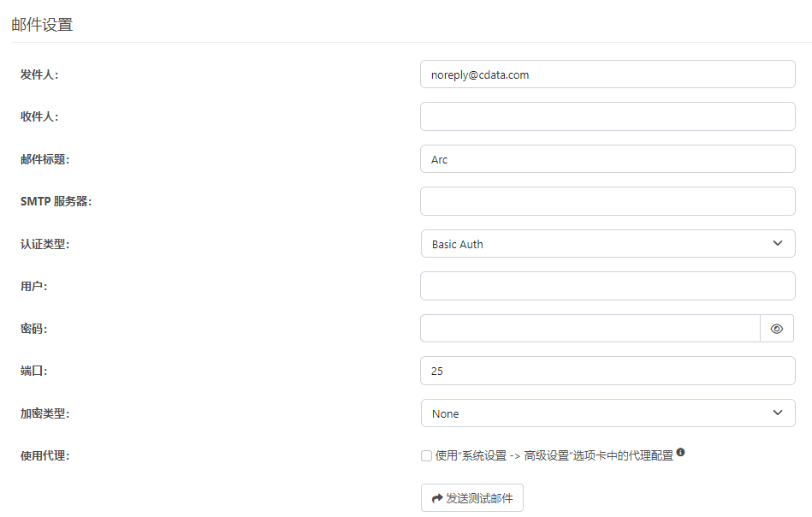Click the SMTP 服务器 label
This screenshot has width=812, height=517.
[x=56, y=202]
